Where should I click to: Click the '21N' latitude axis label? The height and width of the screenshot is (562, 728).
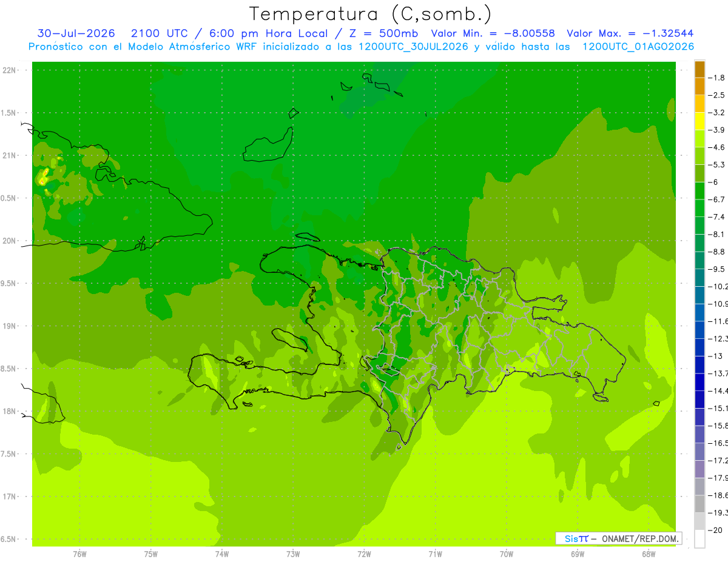9,155
